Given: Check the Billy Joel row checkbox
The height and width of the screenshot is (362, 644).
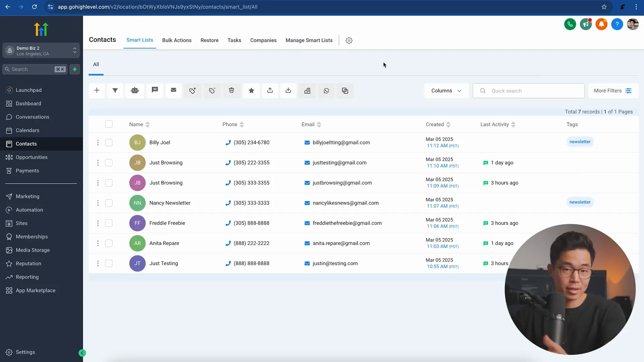Looking at the screenshot, I should (x=109, y=142).
